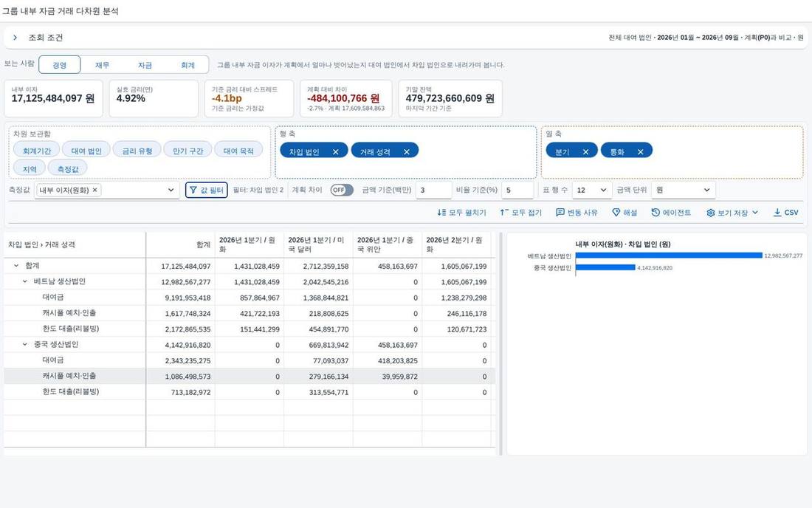Remove 차입 법인 chip from row axis
The width and height of the screenshot is (812, 508).
336,151
